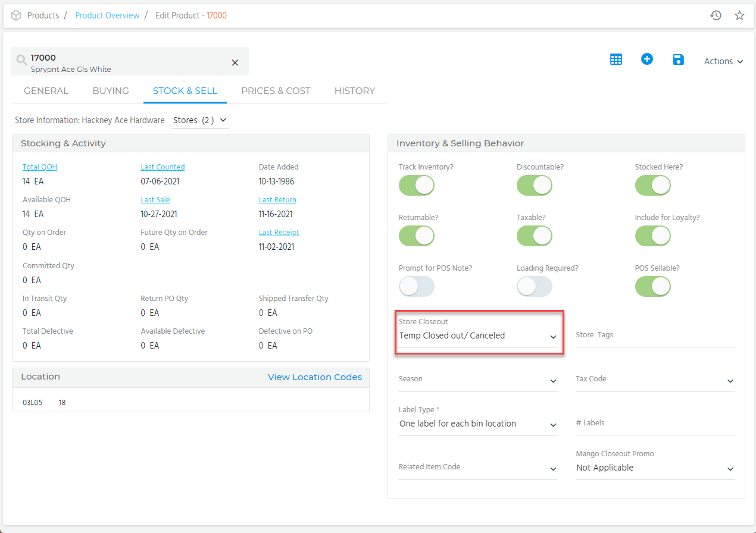Click the product search box 17000

129,61
